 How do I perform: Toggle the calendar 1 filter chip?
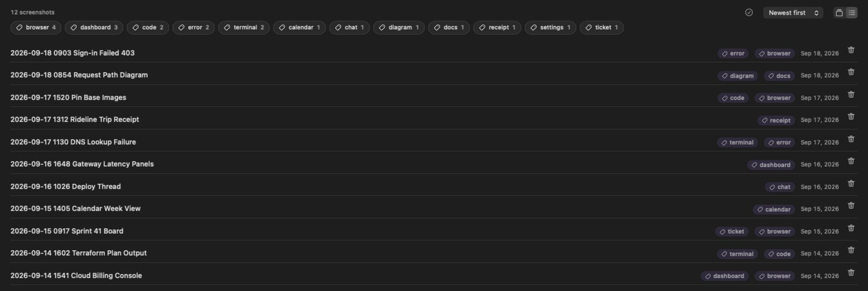(299, 27)
